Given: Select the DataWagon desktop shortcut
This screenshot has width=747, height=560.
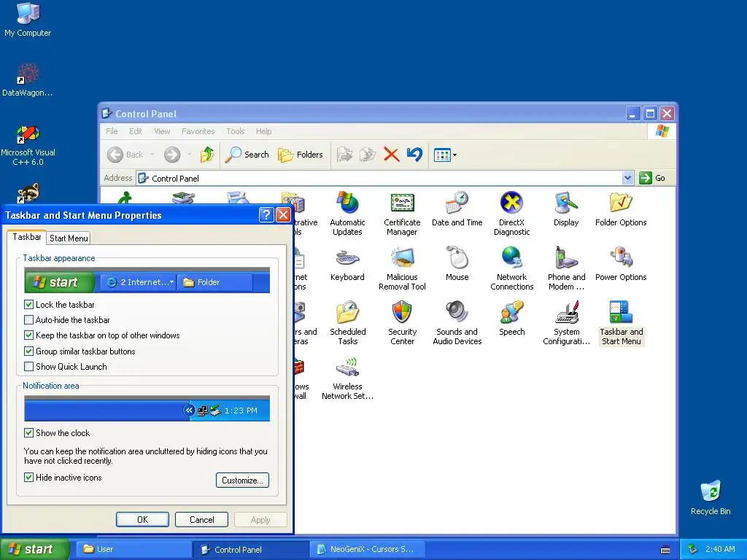Looking at the screenshot, I should [x=28, y=80].
